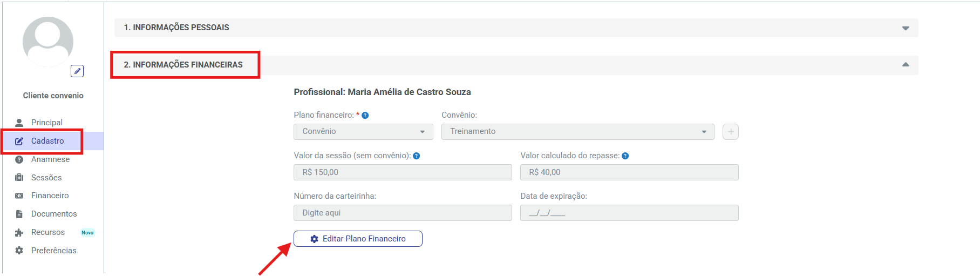Viewport: 980px width, 276px height.
Task: Open the Plano financeiro Convênio dropdown
Action: click(x=363, y=132)
